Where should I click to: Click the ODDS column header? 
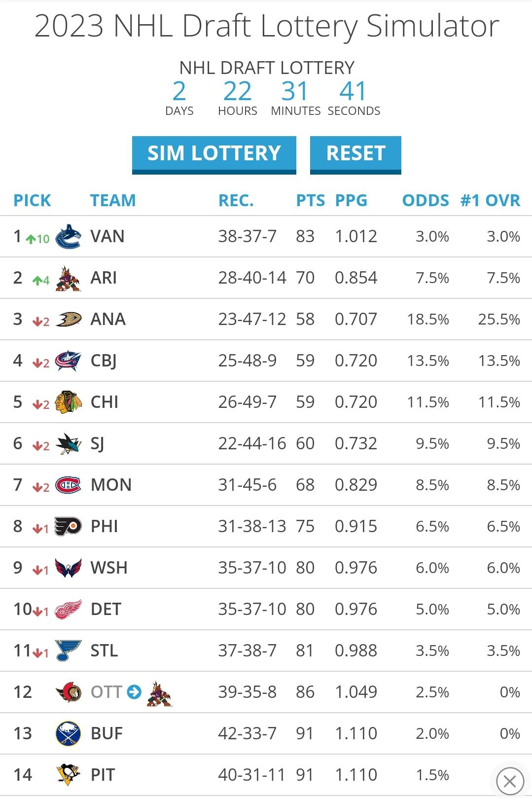coord(426,200)
